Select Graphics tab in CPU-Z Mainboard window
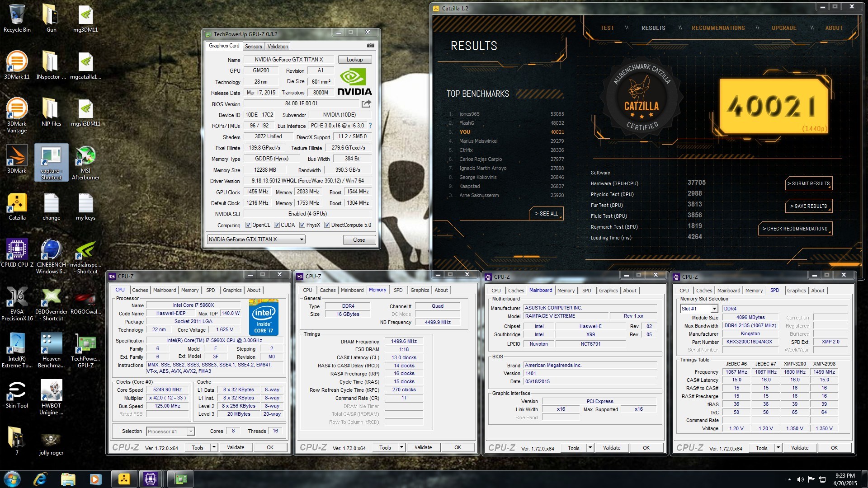Viewport: 868px width, 488px height. (x=608, y=291)
